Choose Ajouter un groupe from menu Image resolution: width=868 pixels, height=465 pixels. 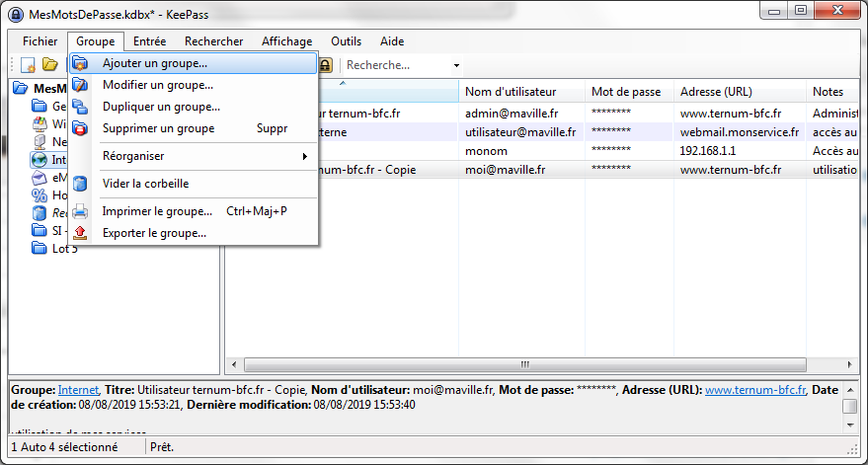click(x=155, y=63)
